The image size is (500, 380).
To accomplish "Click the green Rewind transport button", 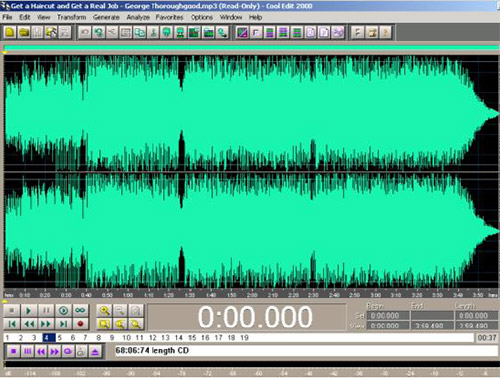I will (x=29, y=324).
